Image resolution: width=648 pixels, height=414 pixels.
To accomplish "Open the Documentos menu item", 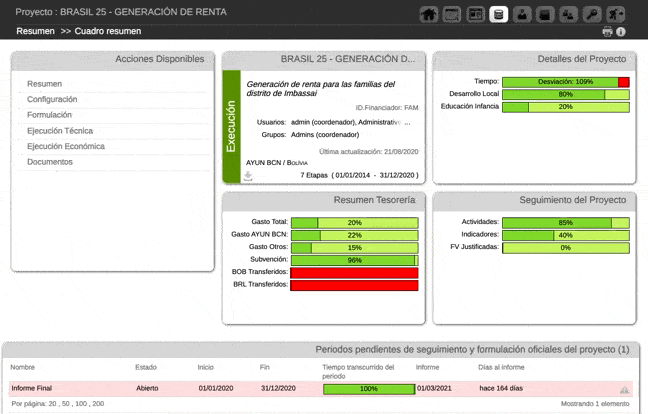I will (49, 162).
